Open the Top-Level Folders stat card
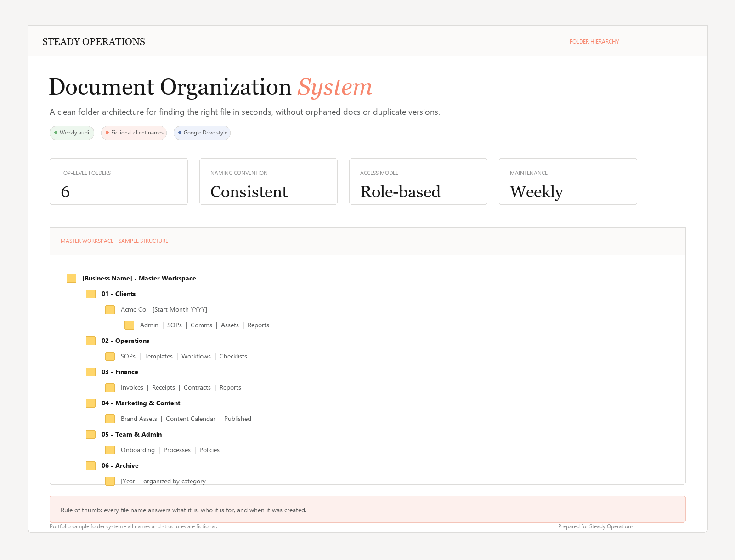The width and height of the screenshot is (735, 560). point(119,181)
